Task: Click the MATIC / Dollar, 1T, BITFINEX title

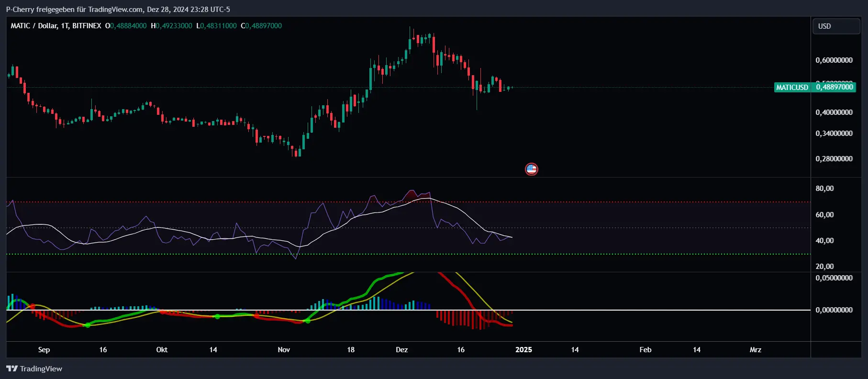Action: (56, 26)
